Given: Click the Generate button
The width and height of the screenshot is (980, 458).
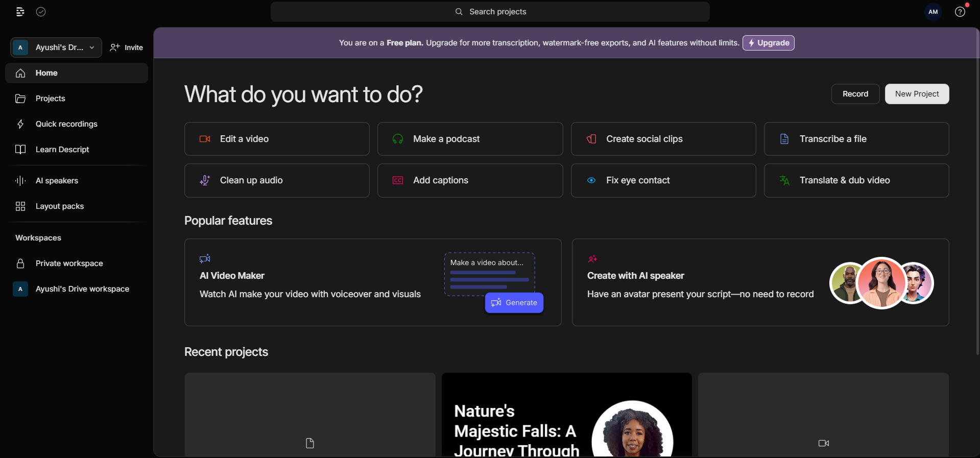Looking at the screenshot, I should (x=514, y=303).
